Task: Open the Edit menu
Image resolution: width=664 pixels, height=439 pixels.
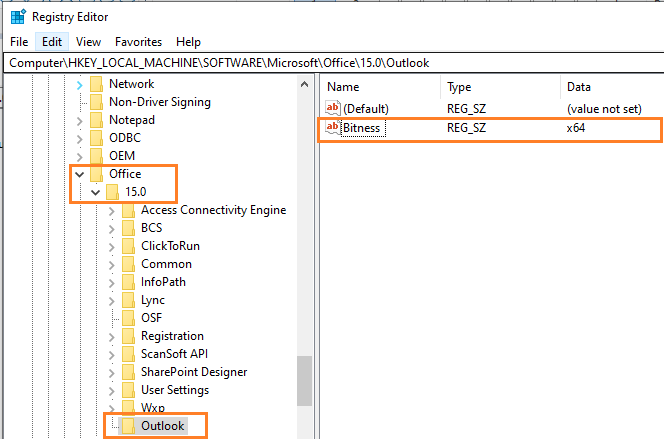Action: tap(50, 42)
